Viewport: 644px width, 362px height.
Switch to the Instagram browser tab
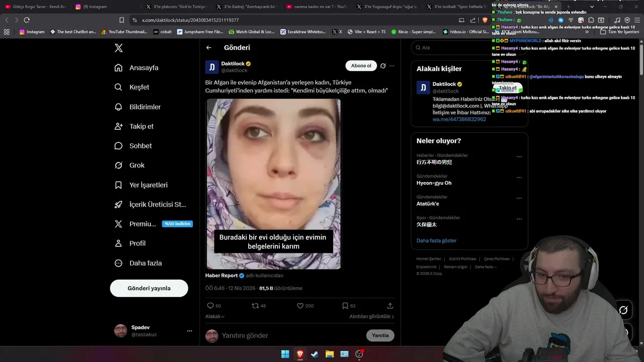click(x=105, y=7)
